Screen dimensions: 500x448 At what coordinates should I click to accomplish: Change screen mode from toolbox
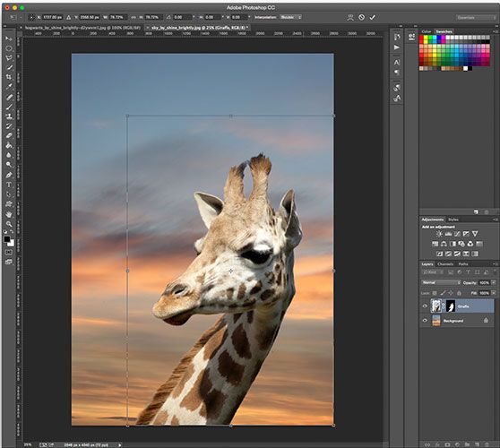[x=9, y=262]
